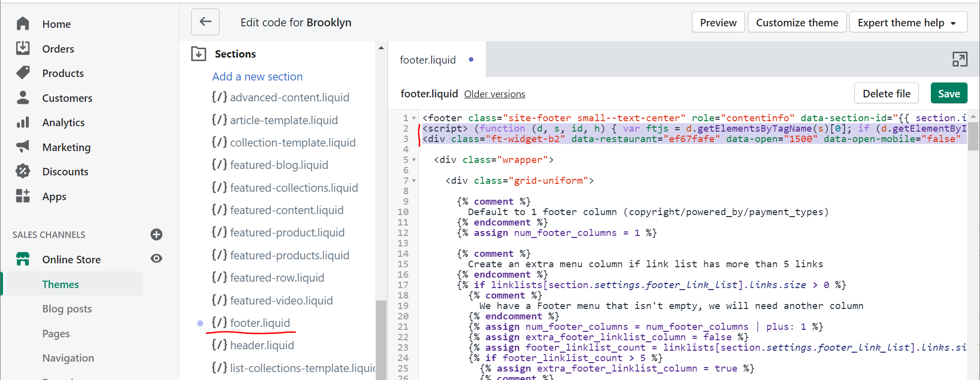Click the Customers person icon
The image size is (980, 380).
click(x=23, y=97)
